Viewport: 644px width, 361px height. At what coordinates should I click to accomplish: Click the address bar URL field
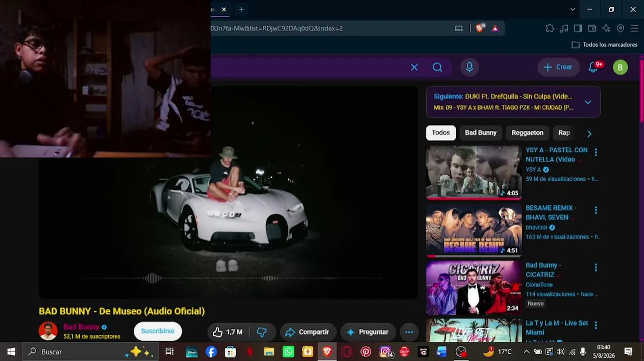(x=331, y=28)
